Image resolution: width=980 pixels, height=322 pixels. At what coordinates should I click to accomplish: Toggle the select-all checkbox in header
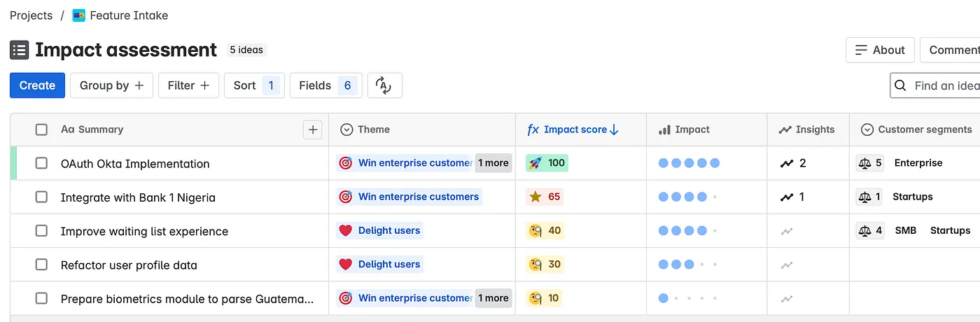tap(41, 129)
